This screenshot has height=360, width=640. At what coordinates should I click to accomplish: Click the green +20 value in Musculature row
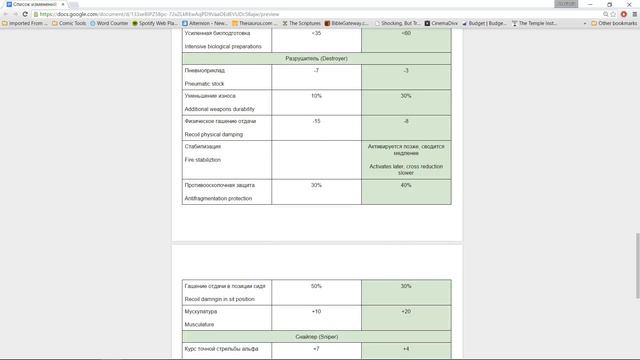tap(406, 311)
